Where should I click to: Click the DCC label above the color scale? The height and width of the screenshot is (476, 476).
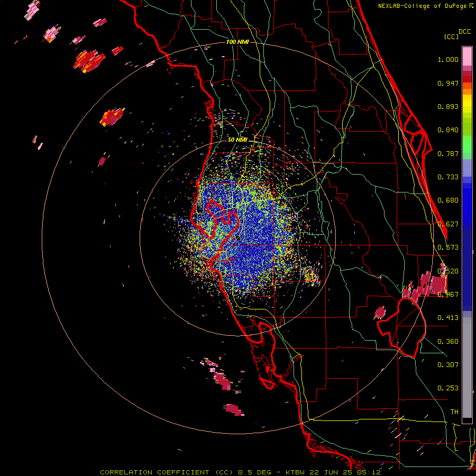(464, 32)
